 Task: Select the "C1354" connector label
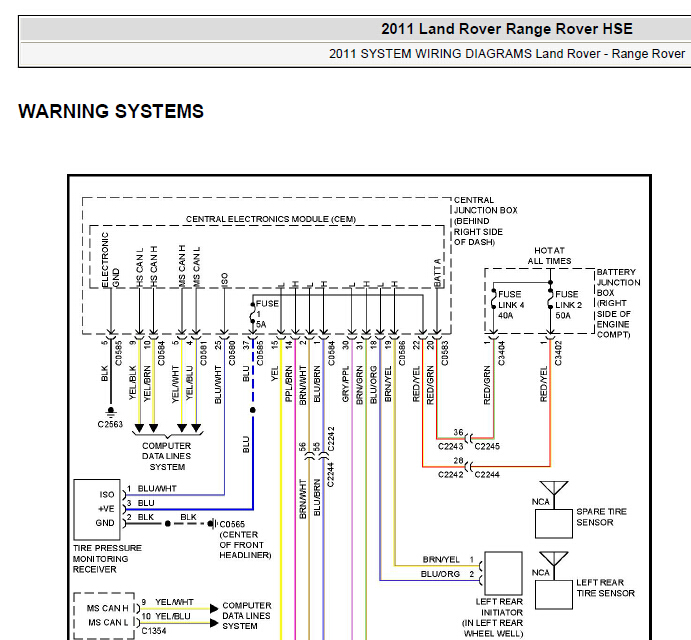(154, 631)
